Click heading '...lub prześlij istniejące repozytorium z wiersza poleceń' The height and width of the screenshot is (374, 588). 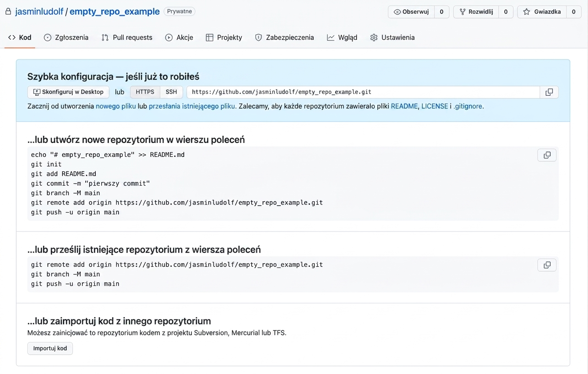pyautogui.click(x=144, y=250)
